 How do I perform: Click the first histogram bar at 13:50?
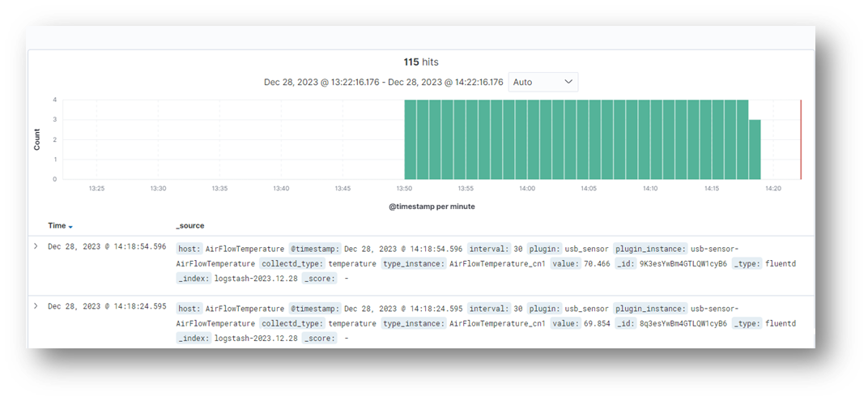pyautogui.click(x=411, y=139)
